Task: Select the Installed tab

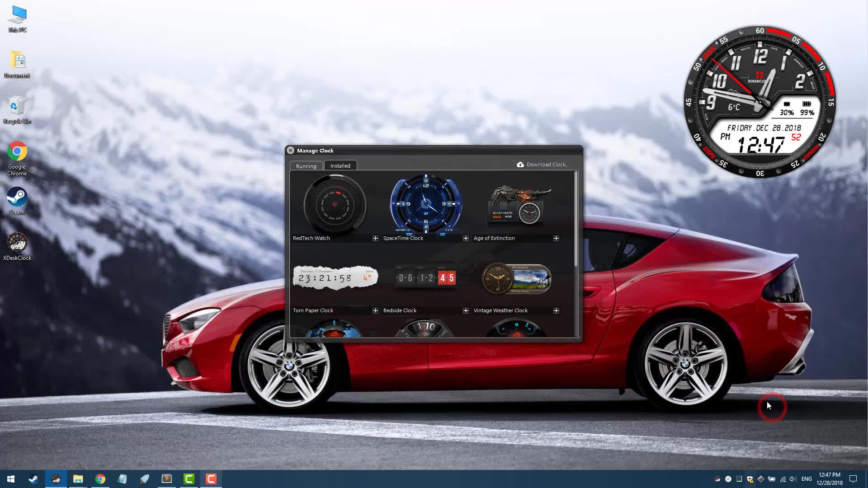Action: click(340, 165)
